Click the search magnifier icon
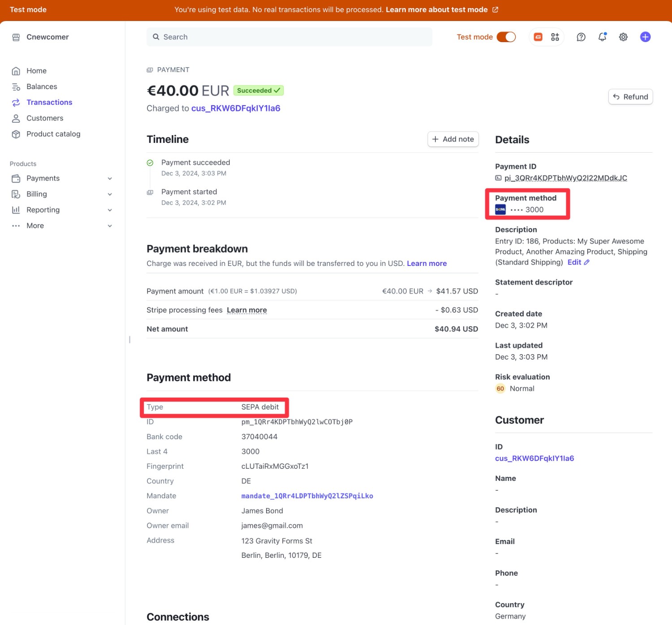The height and width of the screenshot is (625, 672). coord(156,37)
